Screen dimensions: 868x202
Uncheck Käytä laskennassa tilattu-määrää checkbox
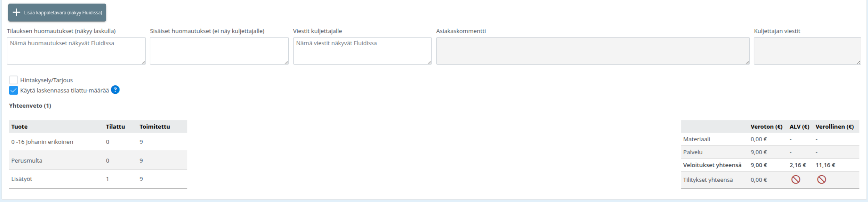(x=13, y=90)
